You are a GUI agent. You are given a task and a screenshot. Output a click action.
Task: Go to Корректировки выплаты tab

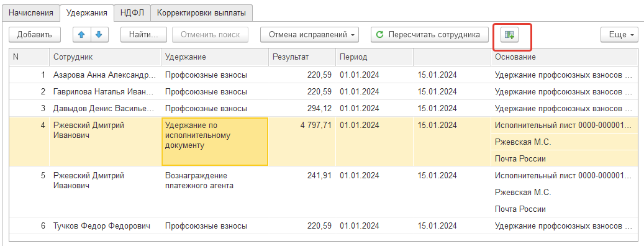[201, 13]
